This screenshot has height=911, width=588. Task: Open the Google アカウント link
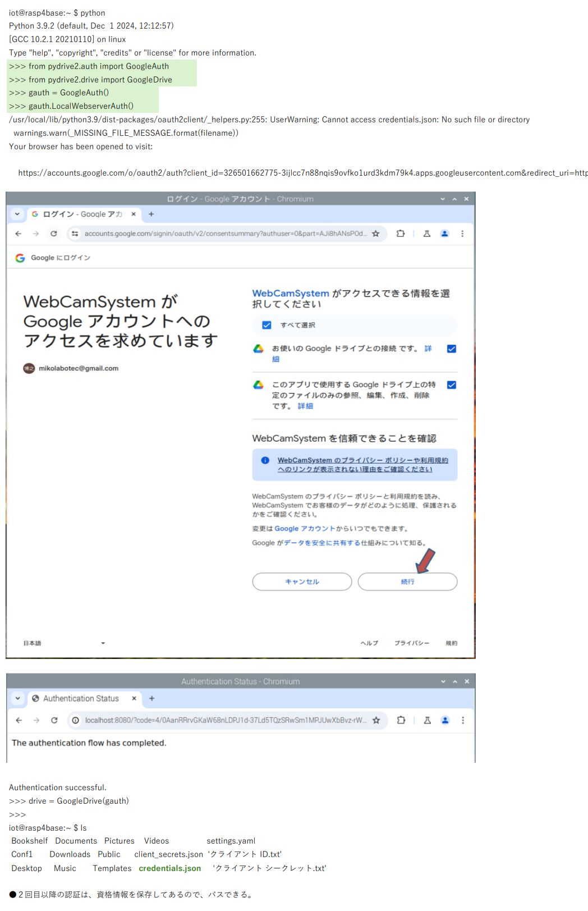305,528
